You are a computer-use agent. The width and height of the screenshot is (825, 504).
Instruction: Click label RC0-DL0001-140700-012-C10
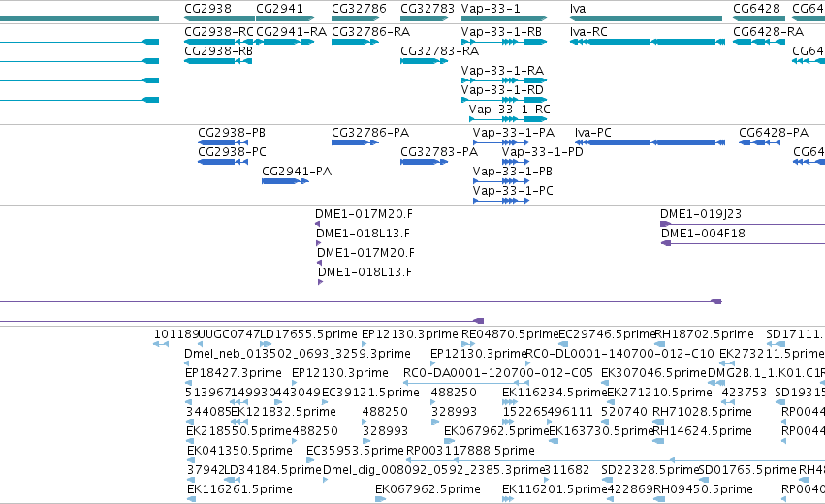[x=619, y=354]
